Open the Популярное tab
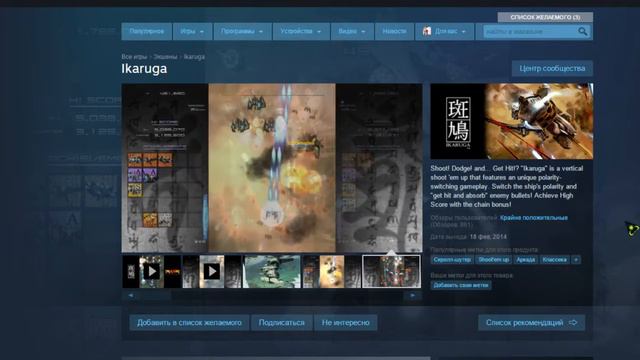Image resolution: width=640 pixels, height=360 pixels. coord(147,31)
